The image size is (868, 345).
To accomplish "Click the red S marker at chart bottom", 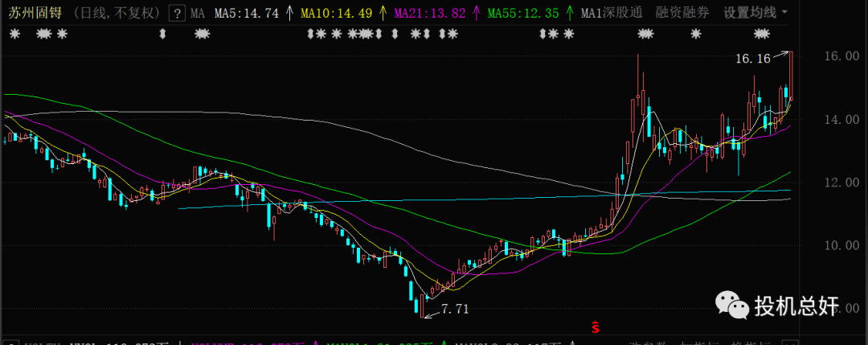I will 596,327.
